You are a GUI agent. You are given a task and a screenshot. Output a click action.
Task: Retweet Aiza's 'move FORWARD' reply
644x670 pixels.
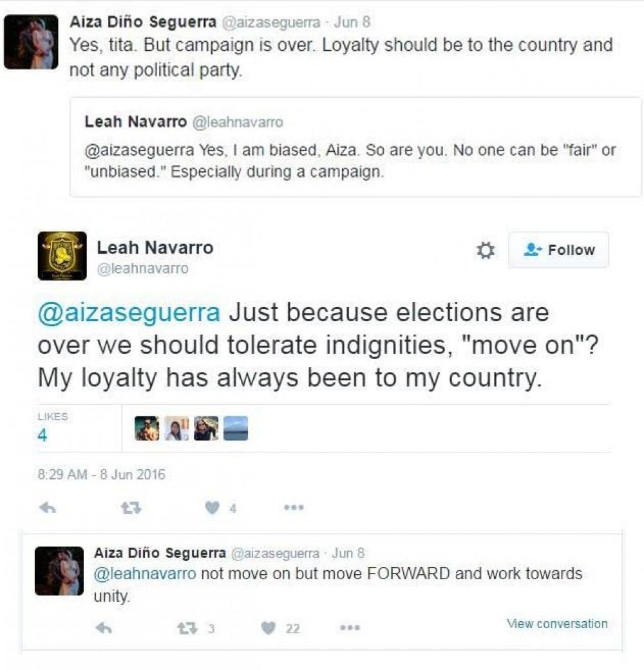coord(187,628)
